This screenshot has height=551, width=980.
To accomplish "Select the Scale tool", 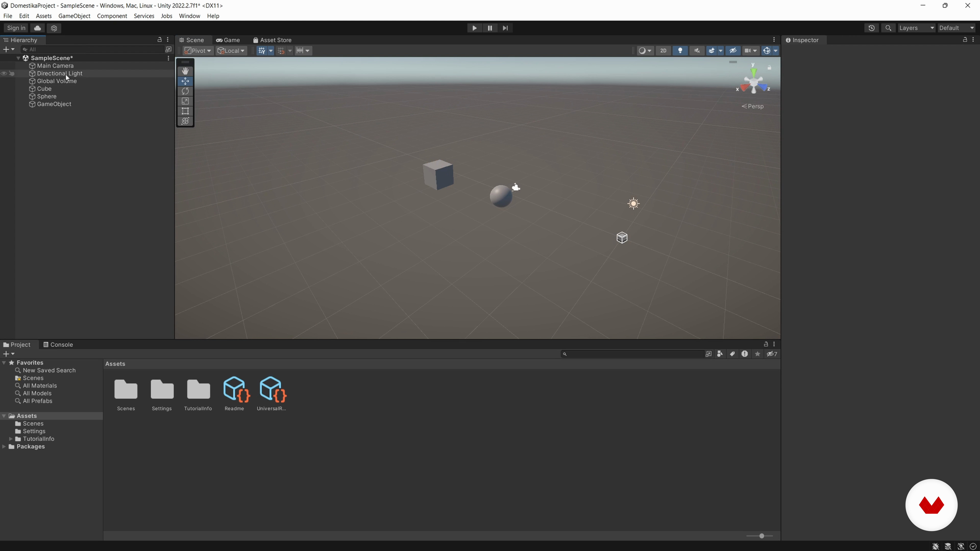I will (185, 101).
